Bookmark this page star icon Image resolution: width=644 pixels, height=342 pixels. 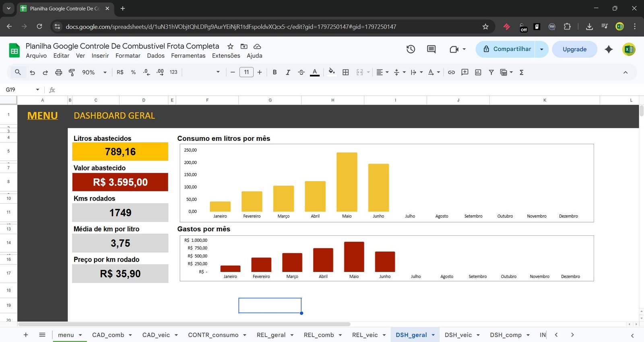tap(485, 27)
